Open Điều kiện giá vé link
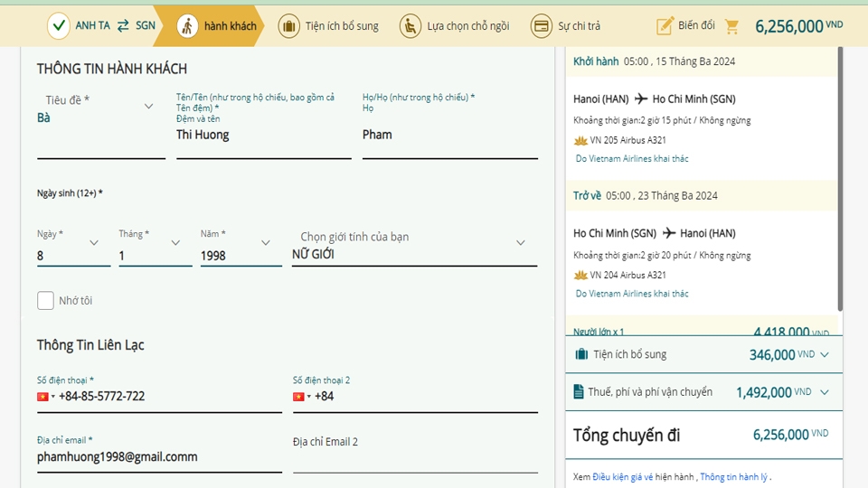Screen dimensions: 868x488 (622, 477)
